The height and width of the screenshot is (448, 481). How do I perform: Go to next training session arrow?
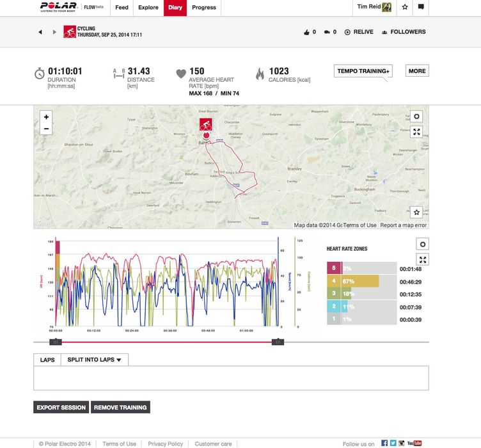pos(54,32)
